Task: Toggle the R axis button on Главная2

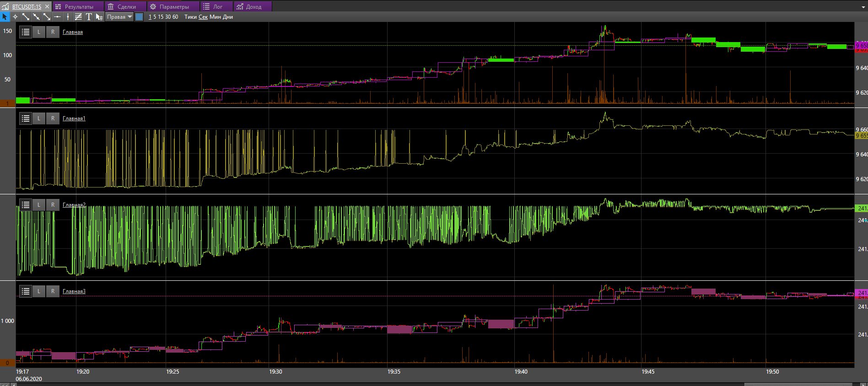Action: 53,205
